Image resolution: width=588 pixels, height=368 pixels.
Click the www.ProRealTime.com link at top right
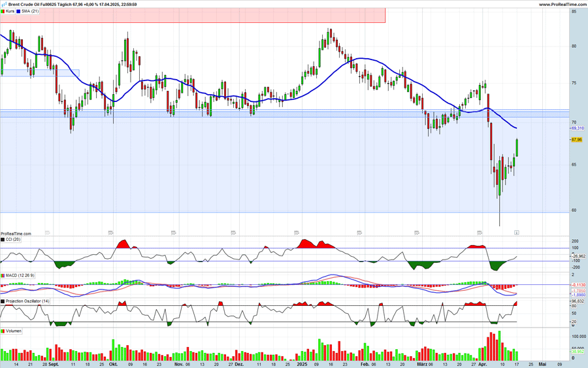click(x=562, y=4)
